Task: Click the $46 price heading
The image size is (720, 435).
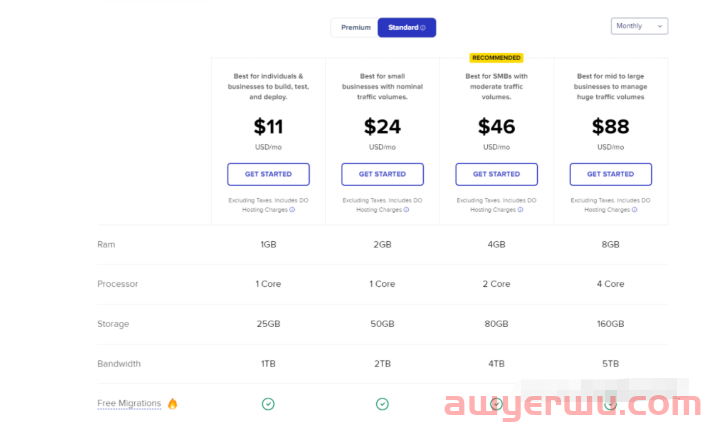Action: pos(496,127)
